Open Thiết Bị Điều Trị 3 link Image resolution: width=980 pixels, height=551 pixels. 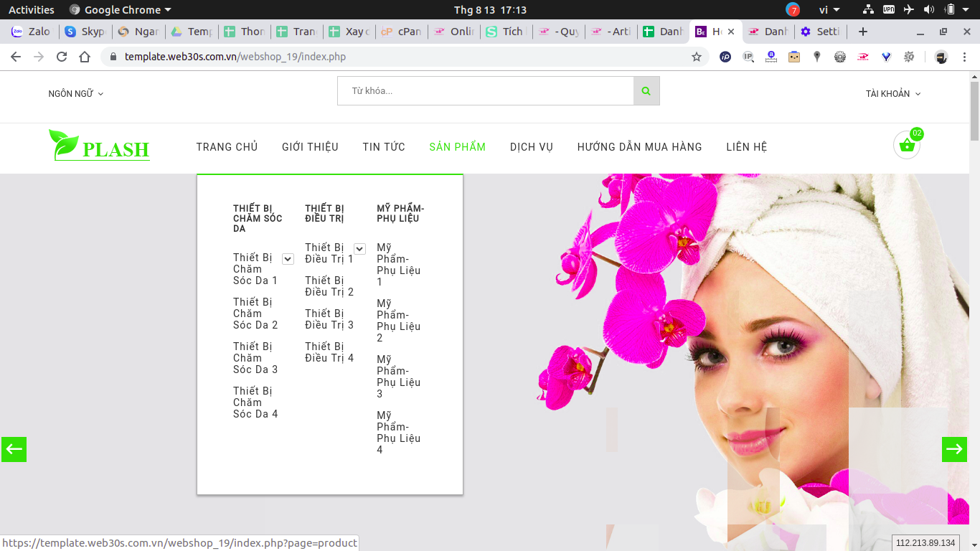coord(329,319)
